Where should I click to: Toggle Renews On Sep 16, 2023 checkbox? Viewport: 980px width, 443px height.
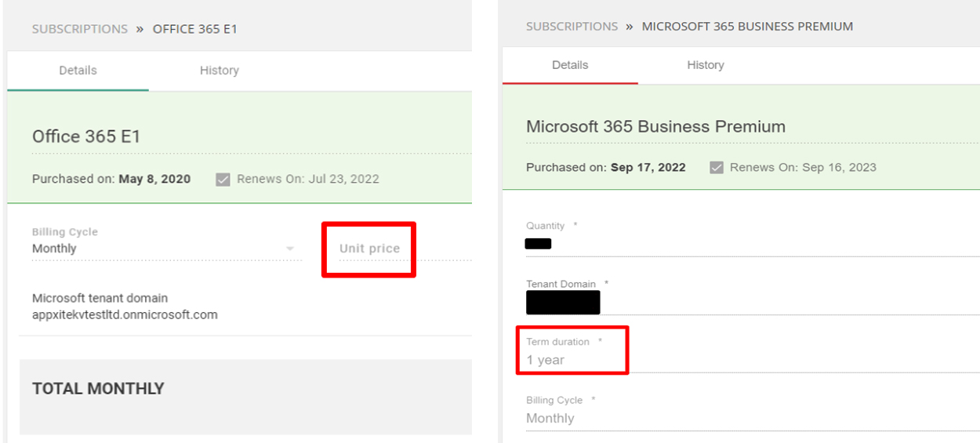click(717, 168)
